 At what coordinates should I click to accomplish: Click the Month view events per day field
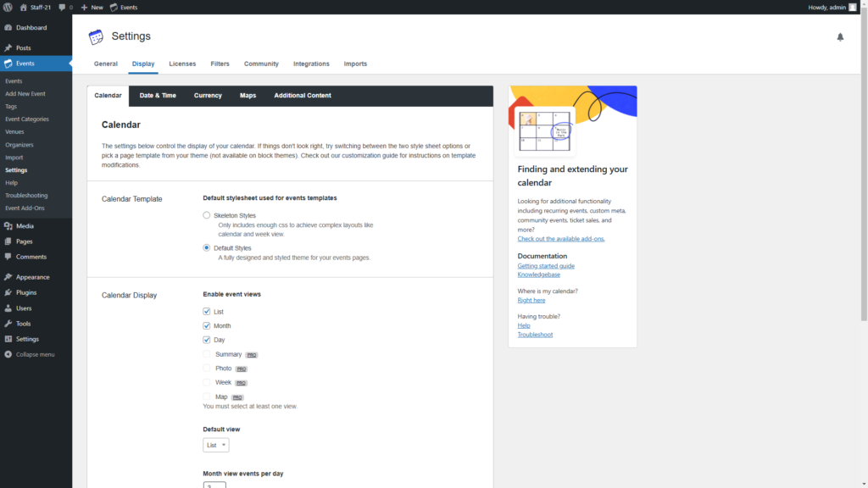[x=214, y=485]
